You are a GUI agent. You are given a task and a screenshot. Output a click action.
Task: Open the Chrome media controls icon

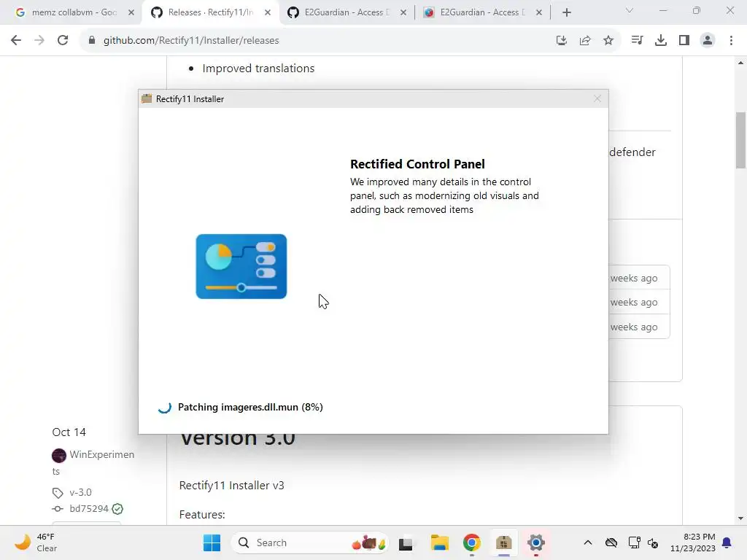(637, 41)
